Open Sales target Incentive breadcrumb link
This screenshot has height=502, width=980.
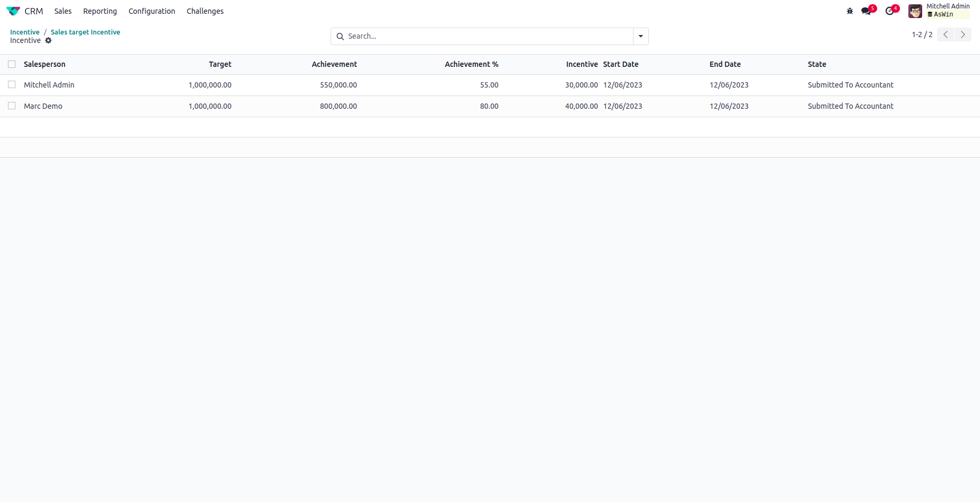[85, 32]
